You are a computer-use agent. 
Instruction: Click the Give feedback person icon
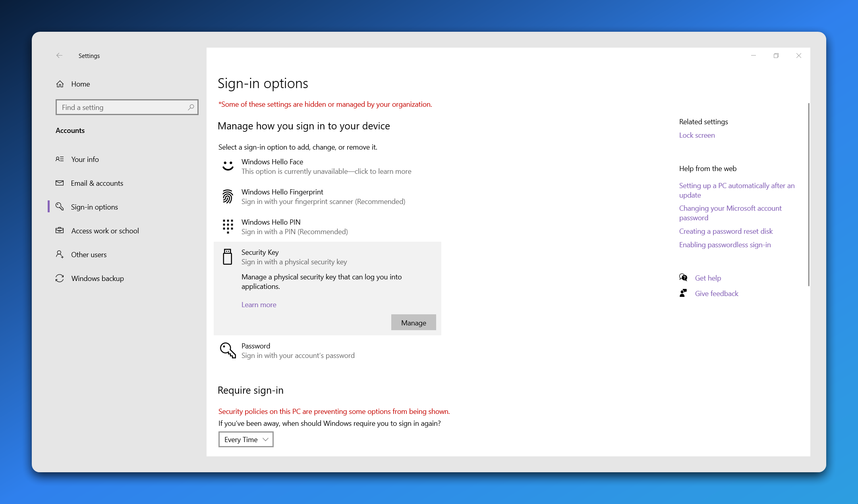click(683, 293)
